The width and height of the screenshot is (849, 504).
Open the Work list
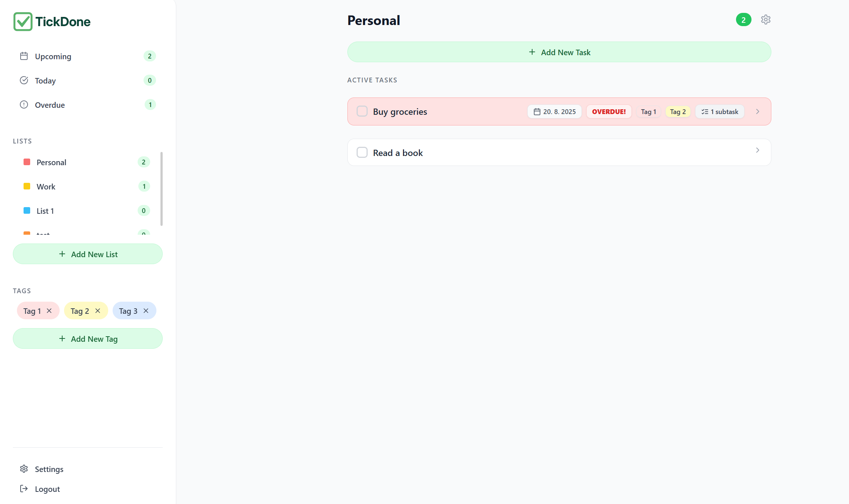(x=46, y=186)
